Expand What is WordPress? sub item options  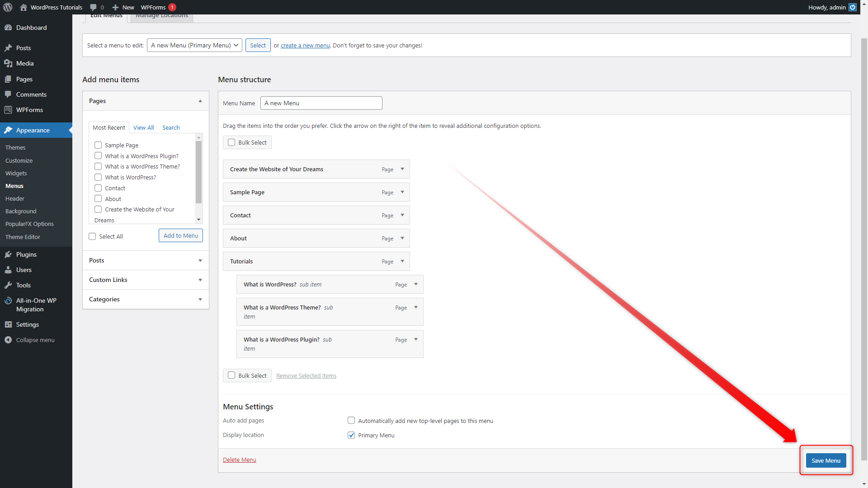click(x=416, y=284)
